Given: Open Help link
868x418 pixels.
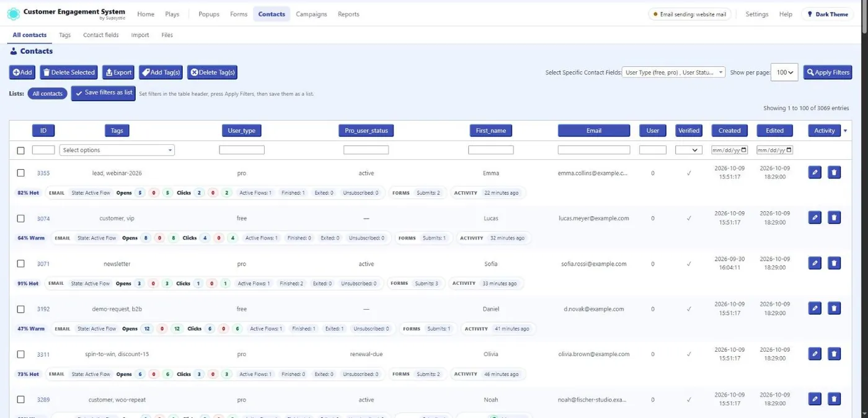Looking at the screenshot, I should [x=786, y=14].
